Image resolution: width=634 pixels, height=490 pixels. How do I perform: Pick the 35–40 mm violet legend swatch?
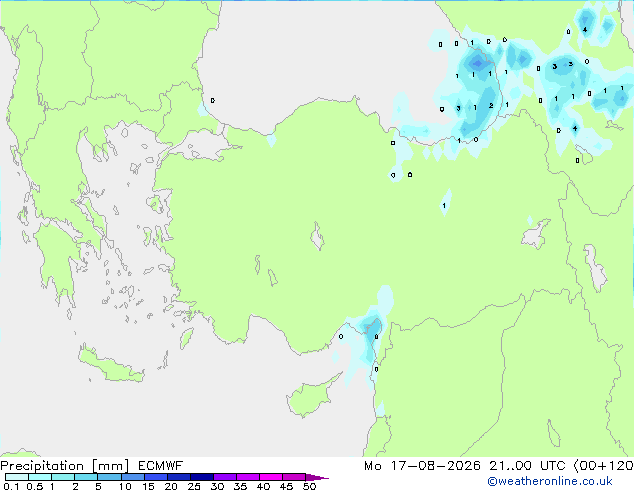point(247,477)
